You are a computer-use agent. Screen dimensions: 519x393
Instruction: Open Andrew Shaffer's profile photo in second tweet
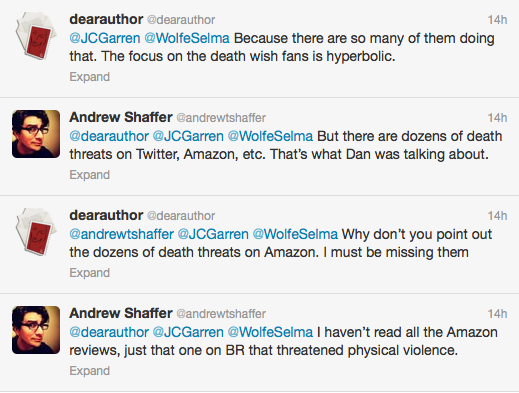pyautogui.click(x=36, y=134)
